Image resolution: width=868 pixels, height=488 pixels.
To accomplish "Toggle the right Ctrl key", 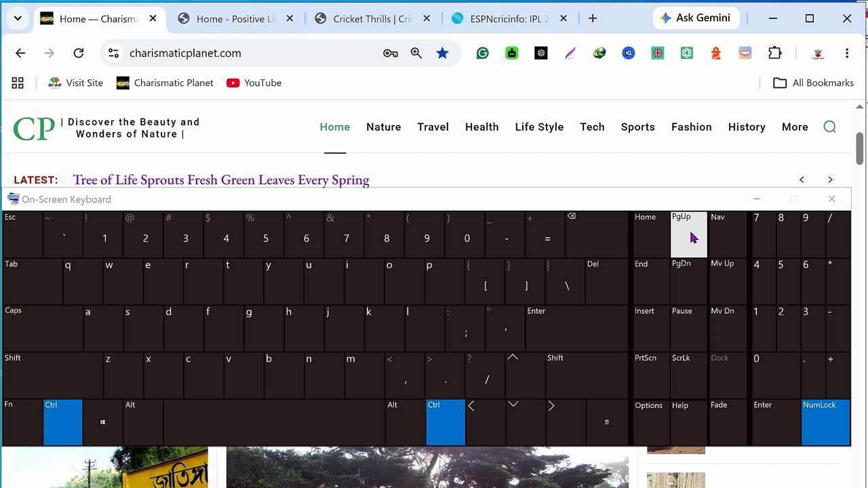I will click(446, 422).
